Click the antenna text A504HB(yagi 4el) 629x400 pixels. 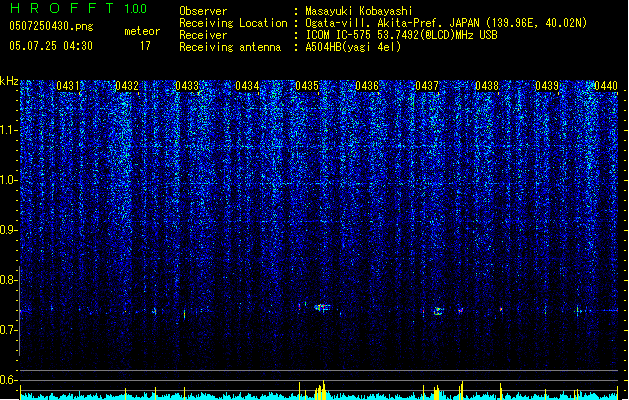click(x=353, y=47)
